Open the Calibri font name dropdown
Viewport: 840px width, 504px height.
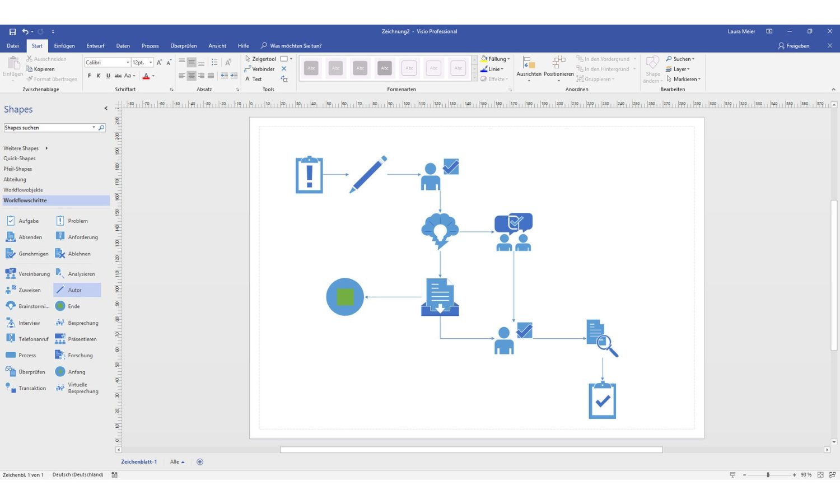128,62
